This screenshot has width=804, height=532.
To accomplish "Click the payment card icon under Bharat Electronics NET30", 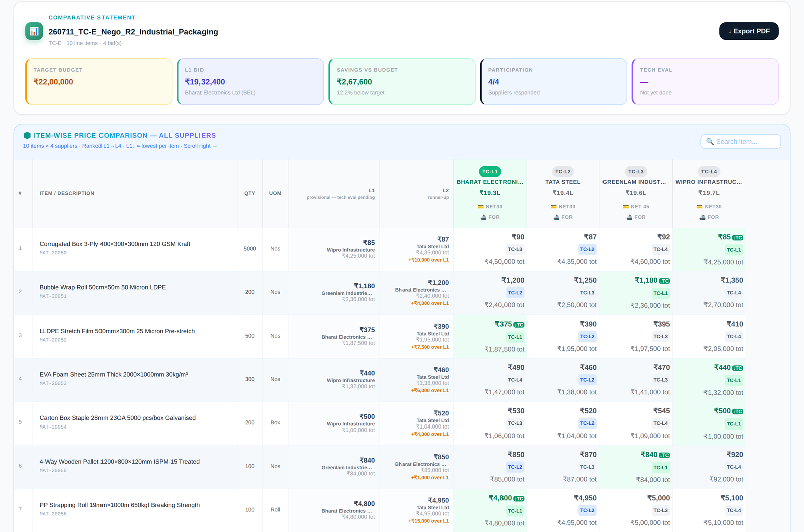I will pyautogui.click(x=481, y=207).
